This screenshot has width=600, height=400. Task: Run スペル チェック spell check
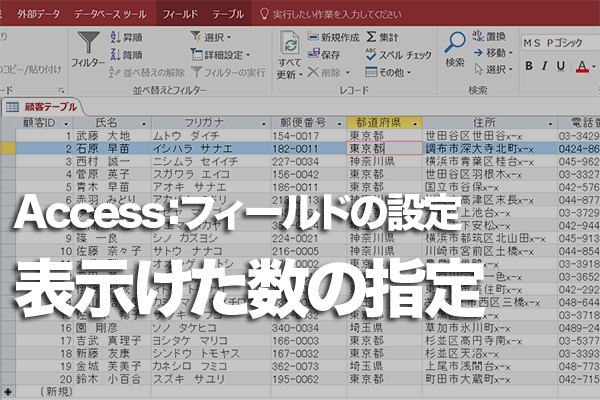398,55
